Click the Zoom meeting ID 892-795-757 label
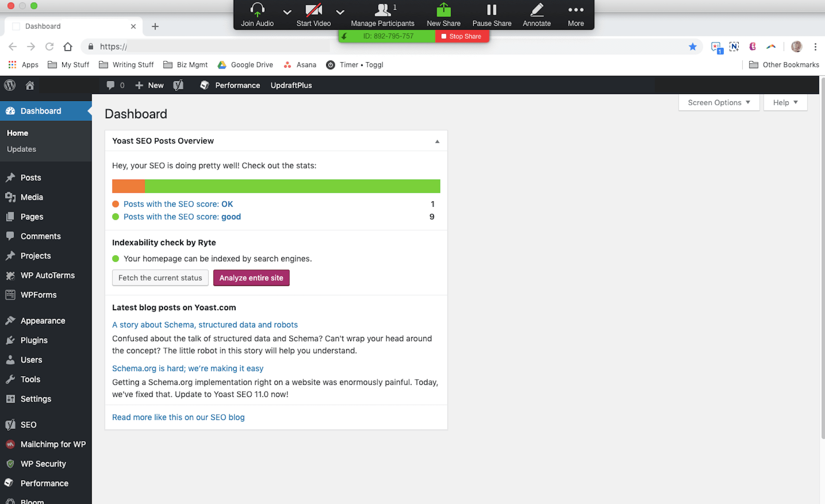The width and height of the screenshot is (825, 504). (388, 36)
